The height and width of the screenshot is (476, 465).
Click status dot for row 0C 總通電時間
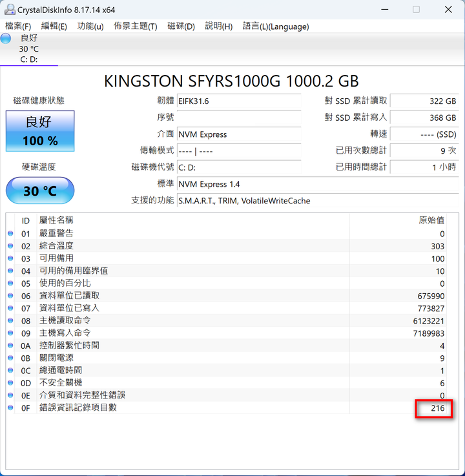10,370
